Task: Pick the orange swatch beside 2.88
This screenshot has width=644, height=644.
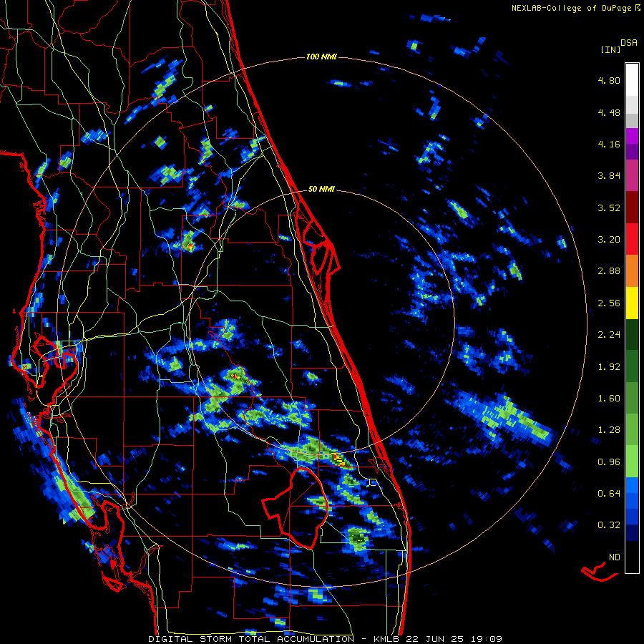Action: point(632,271)
